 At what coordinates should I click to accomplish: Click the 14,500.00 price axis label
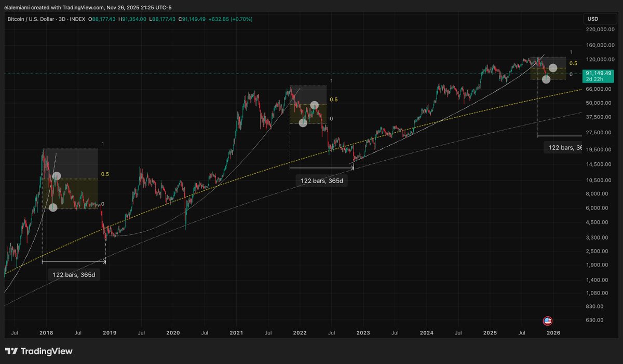599,164
